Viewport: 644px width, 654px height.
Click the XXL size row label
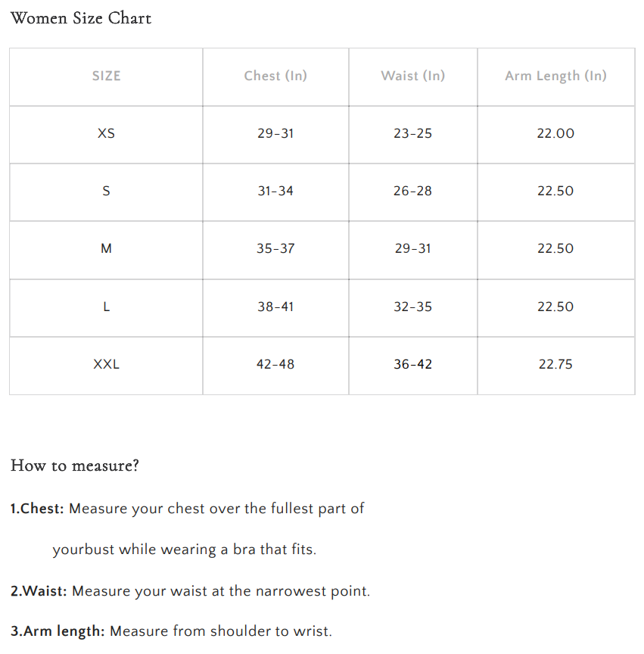[x=106, y=364]
